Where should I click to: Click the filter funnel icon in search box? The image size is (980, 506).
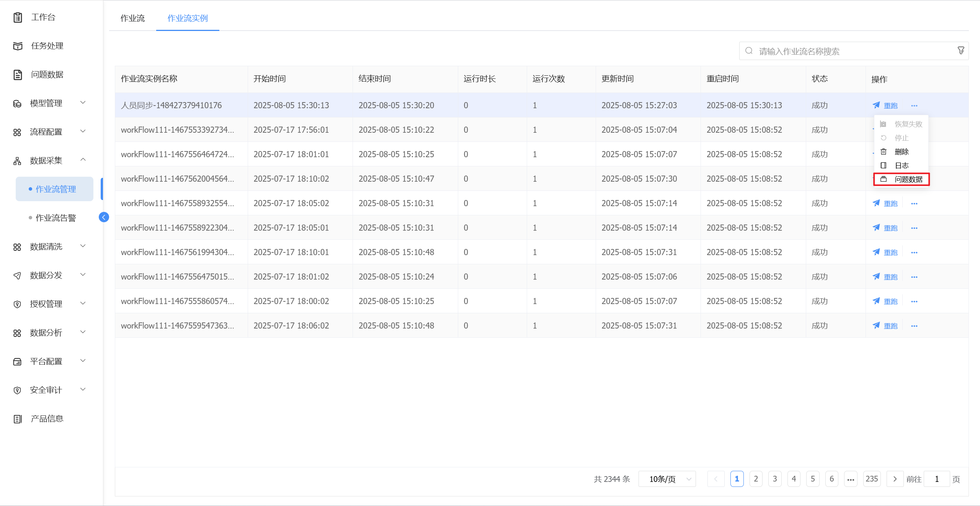[961, 50]
